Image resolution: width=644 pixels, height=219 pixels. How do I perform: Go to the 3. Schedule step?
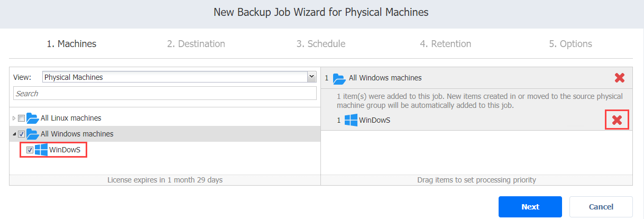[x=321, y=44]
